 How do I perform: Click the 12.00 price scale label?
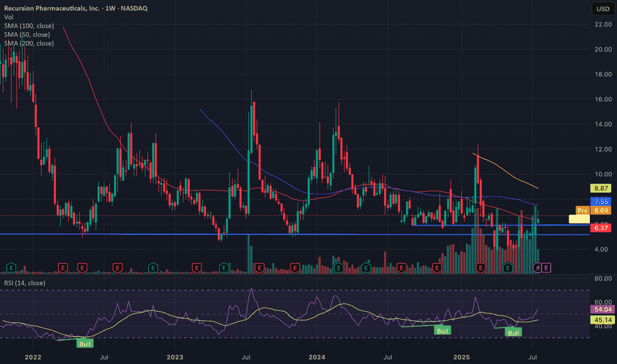point(603,149)
